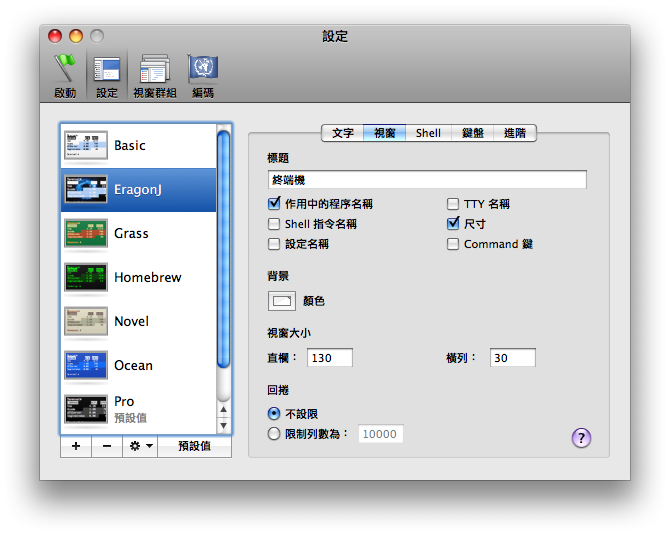Switch to the 鍵盤 tab
This screenshot has height=535, width=670.
click(x=472, y=133)
